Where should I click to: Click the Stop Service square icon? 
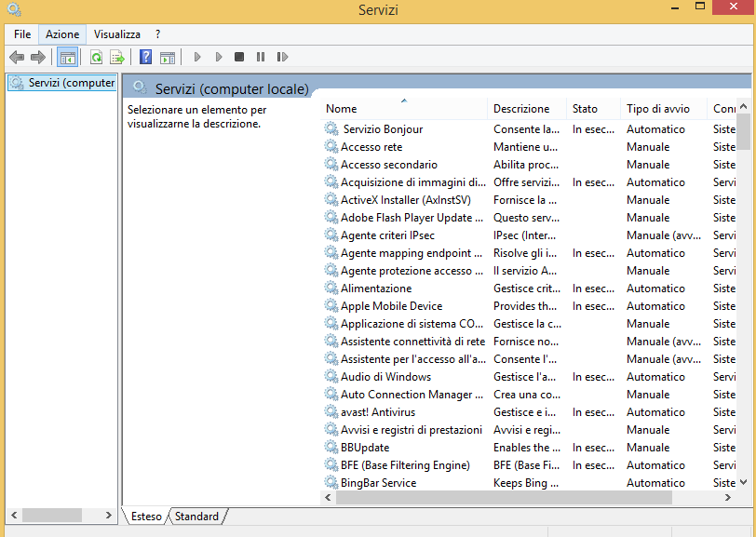point(239,57)
